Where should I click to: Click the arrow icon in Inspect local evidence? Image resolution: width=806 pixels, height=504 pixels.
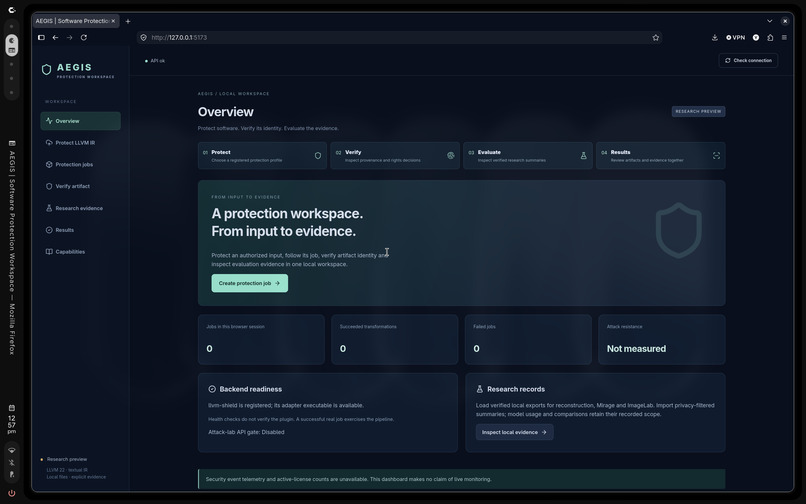coord(544,432)
